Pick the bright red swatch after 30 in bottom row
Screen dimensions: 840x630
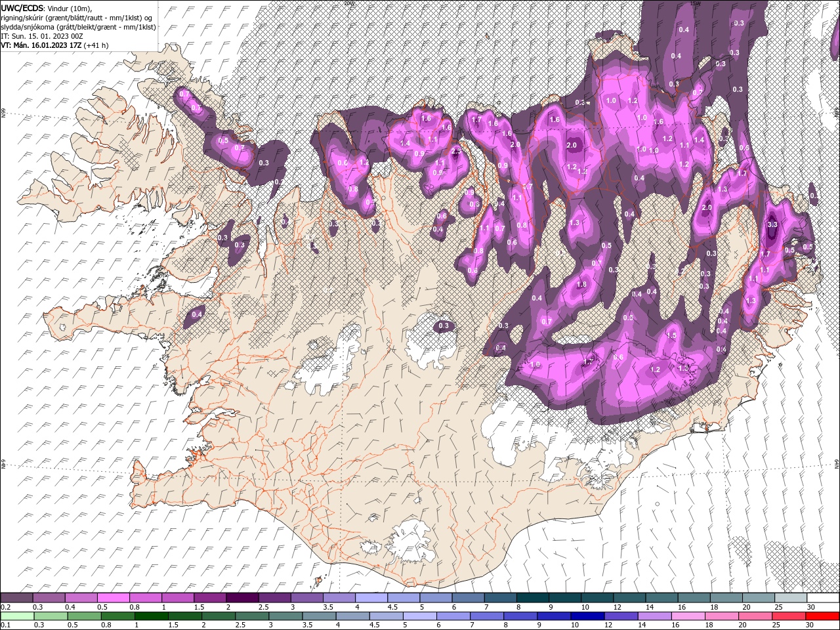(822, 616)
